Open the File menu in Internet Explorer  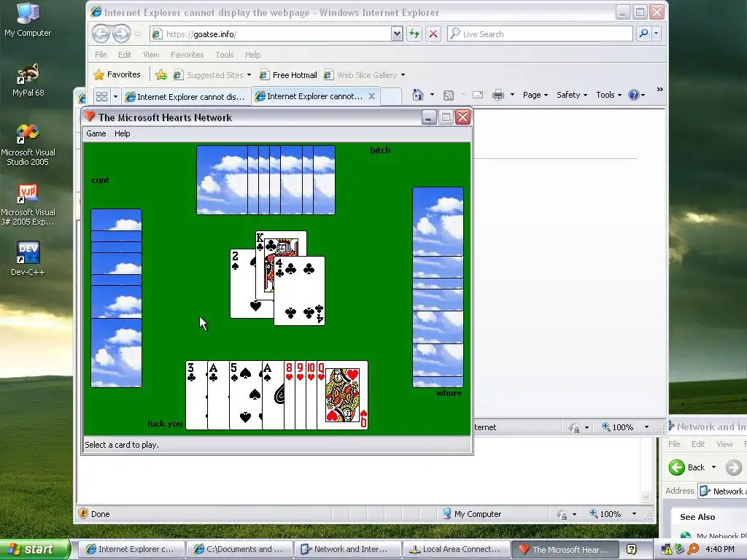(101, 55)
